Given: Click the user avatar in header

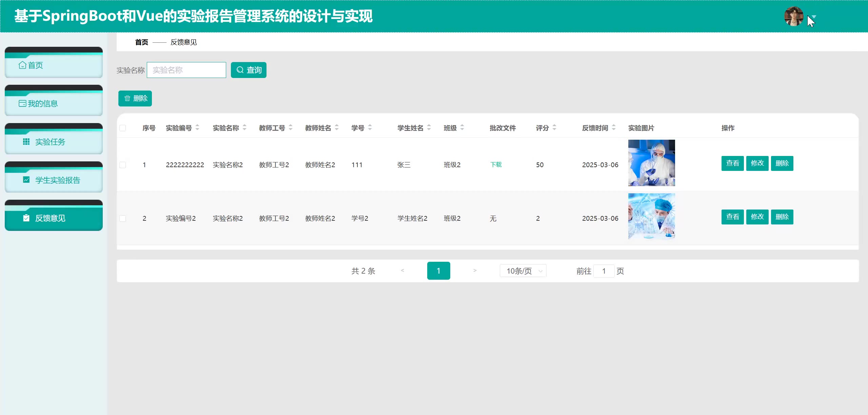Looking at the screenshot, I should (793, 16).
